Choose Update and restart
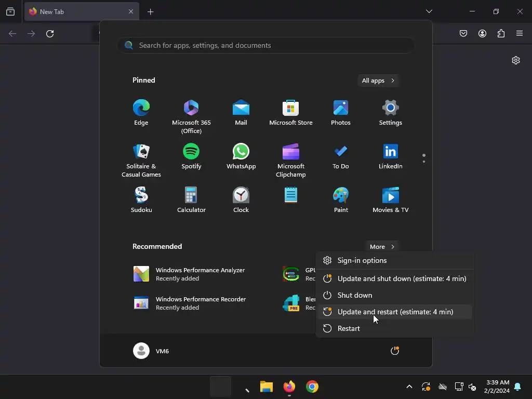 coord(395,312)
